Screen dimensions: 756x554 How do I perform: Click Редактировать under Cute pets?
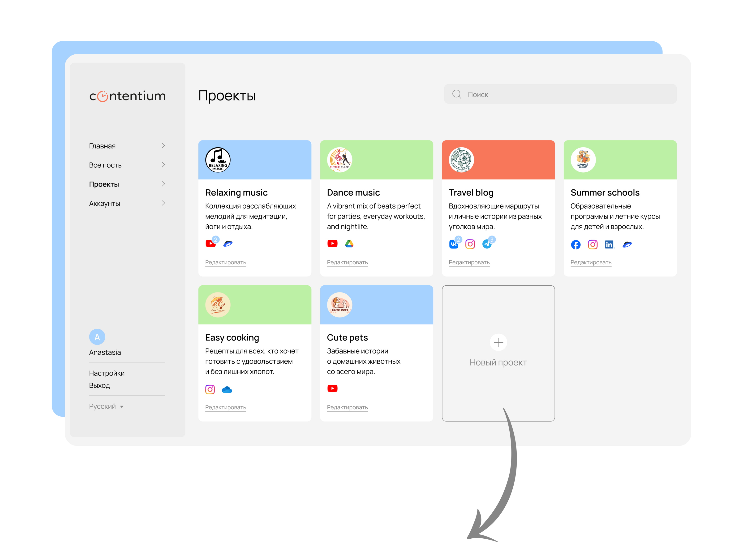pyautogui.click(x=347, y=407)
